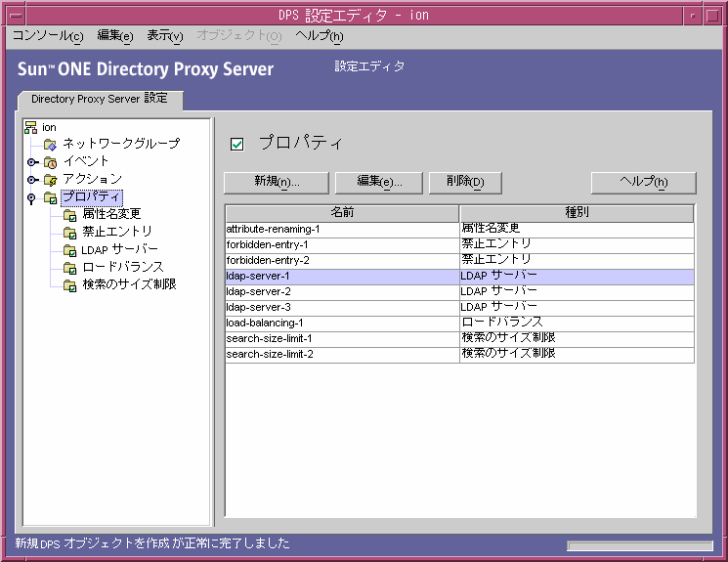Click the アクション folder icon with lightning
Image resolution: width=728 pixels, height=562 pixels.
50,180
